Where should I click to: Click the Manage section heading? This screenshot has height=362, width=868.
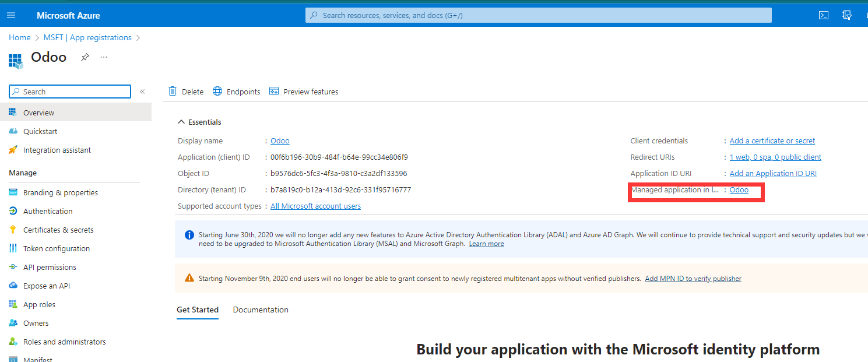point(23,173)
